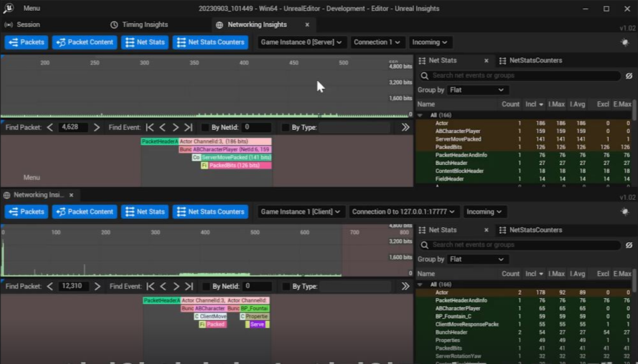The width and height of the screenshot is (638, 364).
Task: Open top Net Stats Group by Flat dropdown
Action: pos(478,90)
